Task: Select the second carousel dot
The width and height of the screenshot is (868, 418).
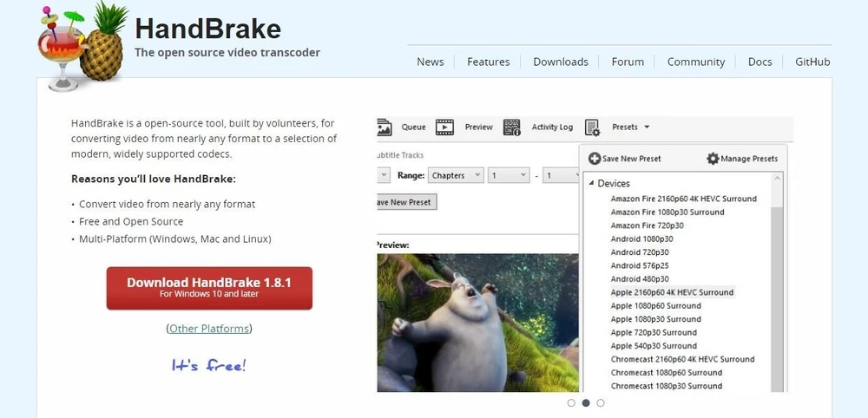Action: click(586, 403)
